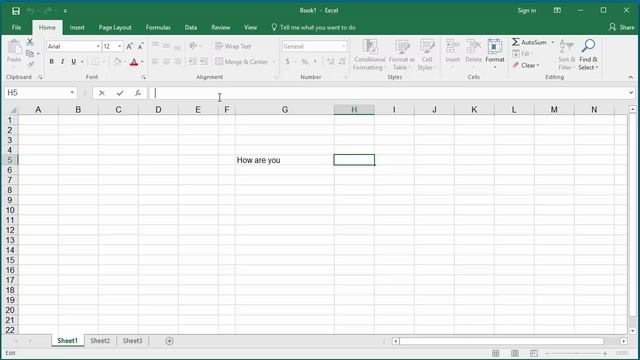
Task: Open the font color dropdown arrow
Action: 142,62
